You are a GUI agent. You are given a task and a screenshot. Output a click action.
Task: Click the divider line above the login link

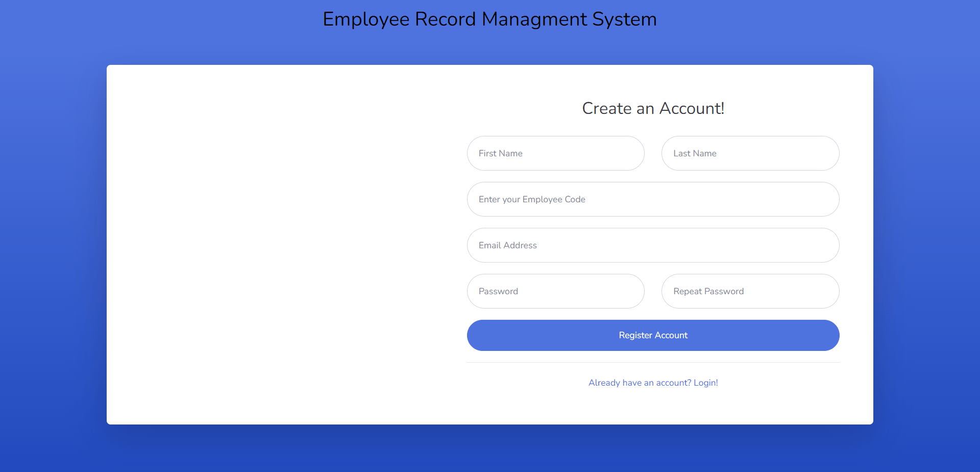(x=653, y=362)
